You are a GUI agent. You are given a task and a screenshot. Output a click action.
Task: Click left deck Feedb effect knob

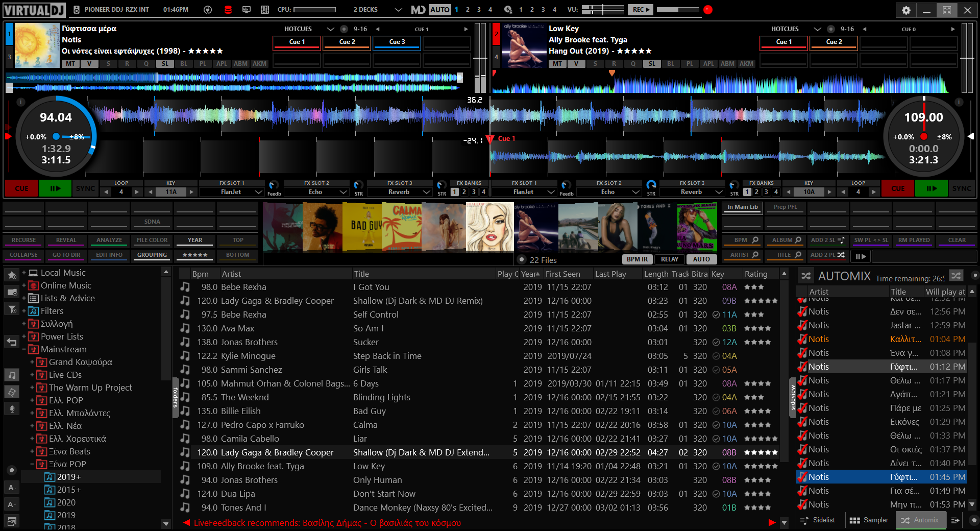[273, 185]
